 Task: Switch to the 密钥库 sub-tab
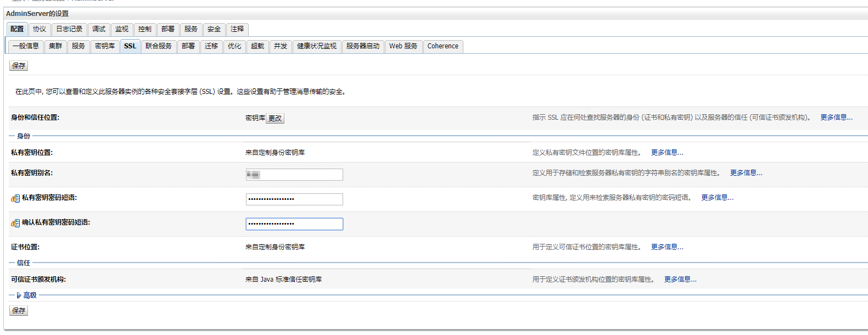pos(105,46)
